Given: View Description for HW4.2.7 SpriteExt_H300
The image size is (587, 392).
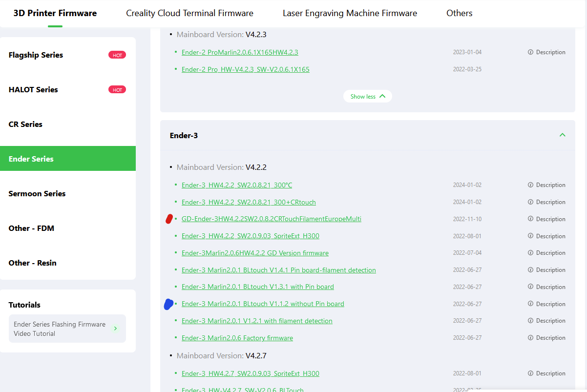Looking at the screenshot, I should 546,373.
